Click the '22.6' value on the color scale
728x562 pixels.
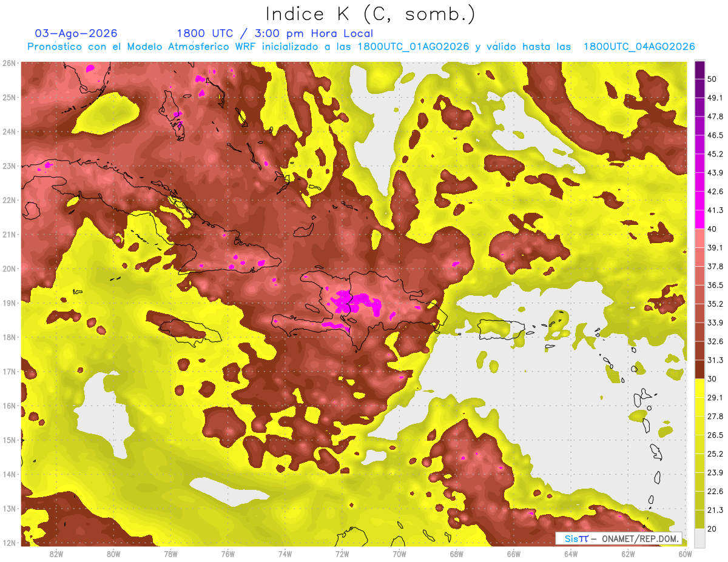(715, 491)
